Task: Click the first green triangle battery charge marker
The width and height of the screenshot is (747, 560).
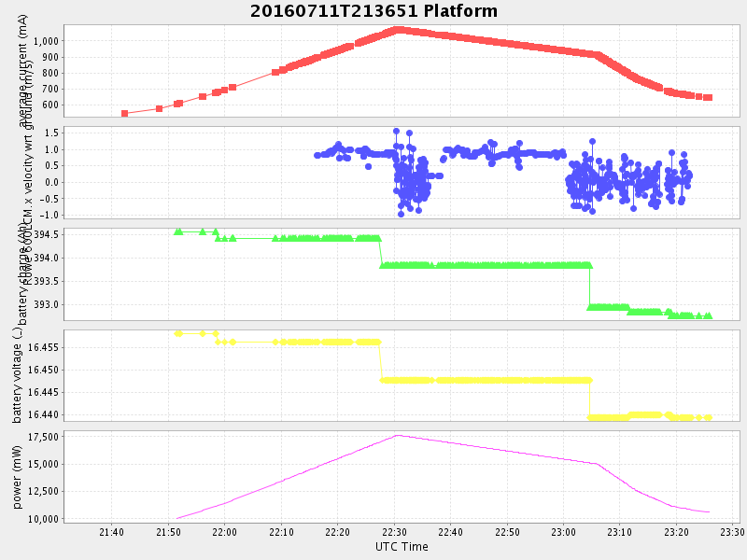Action: (177, 231)
